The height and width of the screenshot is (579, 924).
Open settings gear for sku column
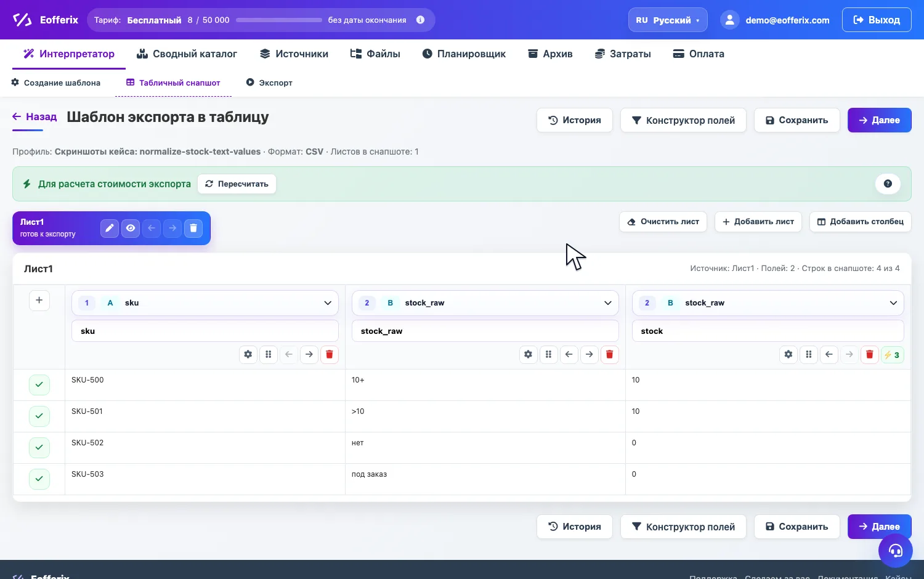(248, 354)
